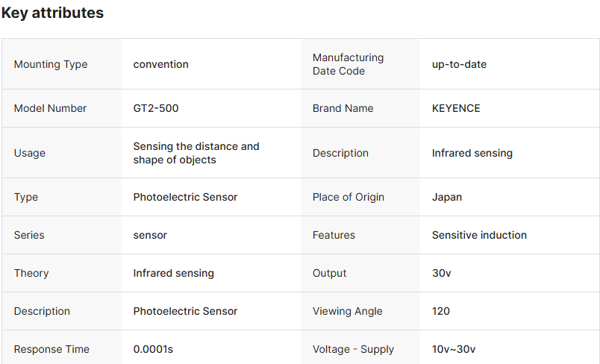Click the Key attributes heading

tap(52, 13)
